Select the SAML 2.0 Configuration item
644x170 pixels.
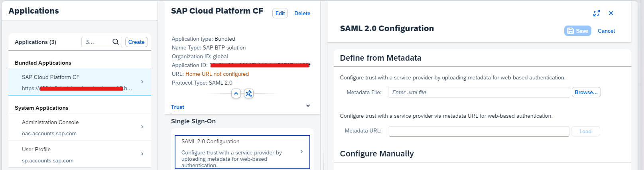(x=242, y=152)
